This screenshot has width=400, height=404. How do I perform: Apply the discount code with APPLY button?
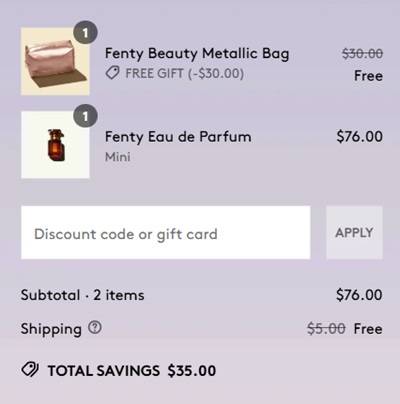(x=354, y=233)
